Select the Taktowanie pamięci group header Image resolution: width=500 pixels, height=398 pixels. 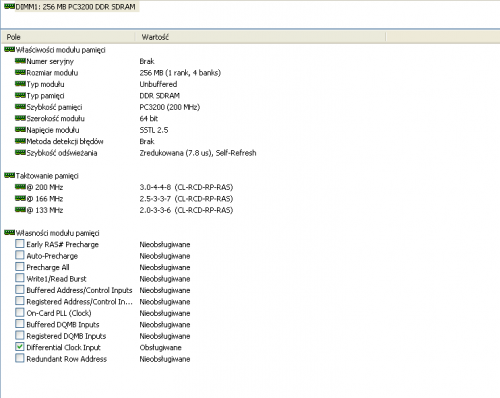click(x=42, y=176)
